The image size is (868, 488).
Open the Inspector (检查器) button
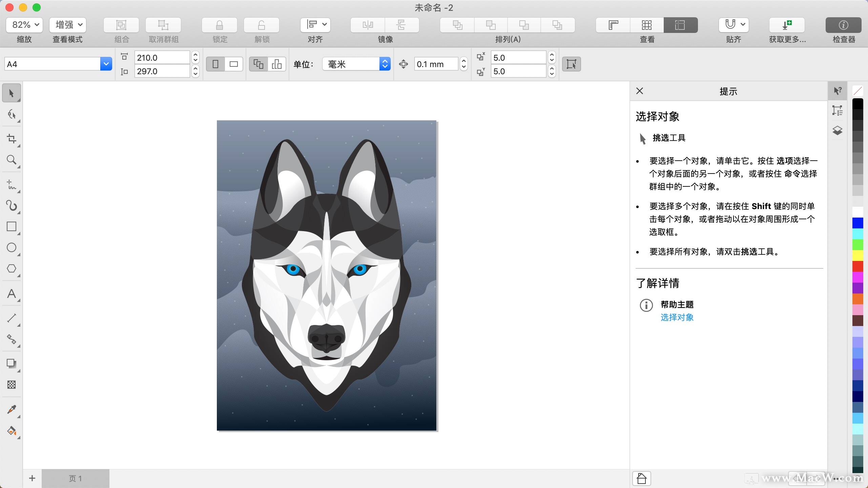(x=844, y=25)
